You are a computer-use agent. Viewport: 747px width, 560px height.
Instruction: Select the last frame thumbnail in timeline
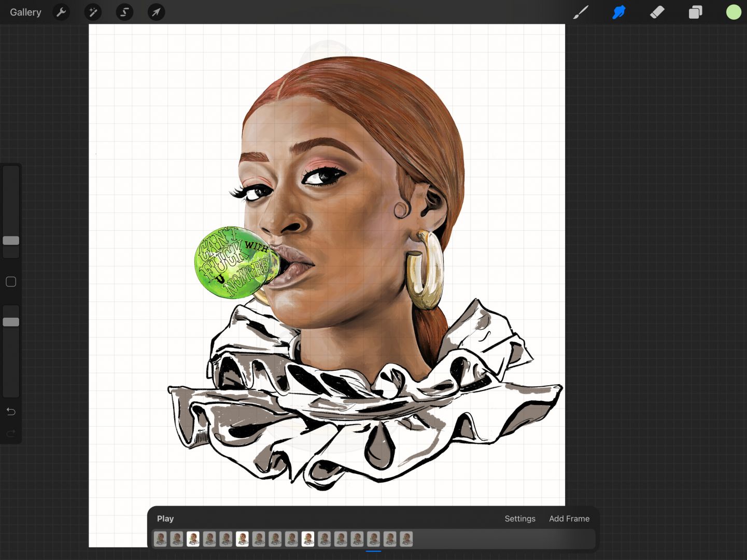pyautogui.click(x=406, y=539)
